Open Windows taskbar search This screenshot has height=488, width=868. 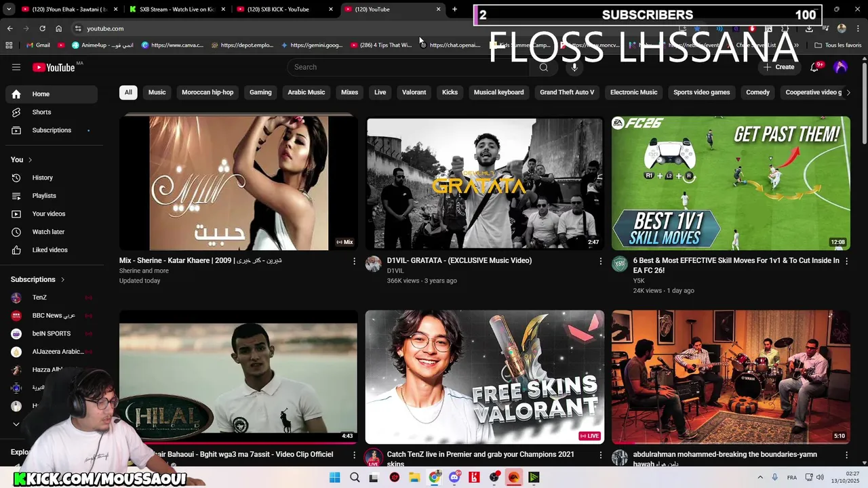[x=355, y=478]
